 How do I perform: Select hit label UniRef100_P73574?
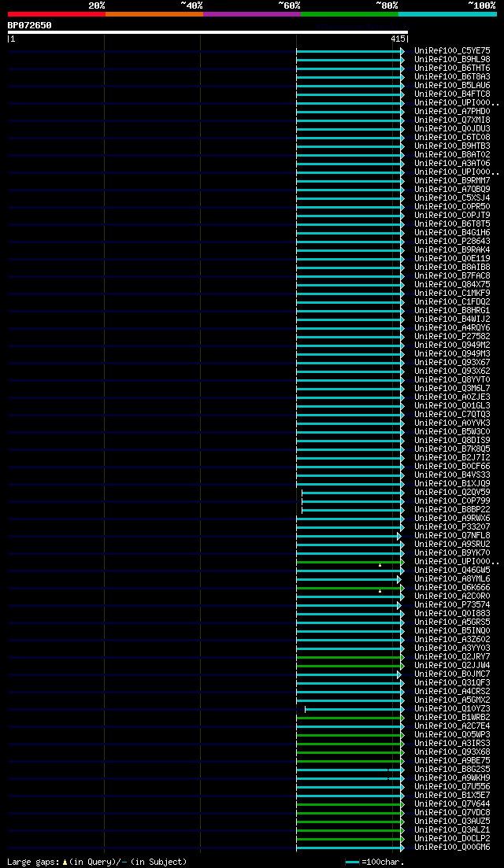[x=452, y=604]
